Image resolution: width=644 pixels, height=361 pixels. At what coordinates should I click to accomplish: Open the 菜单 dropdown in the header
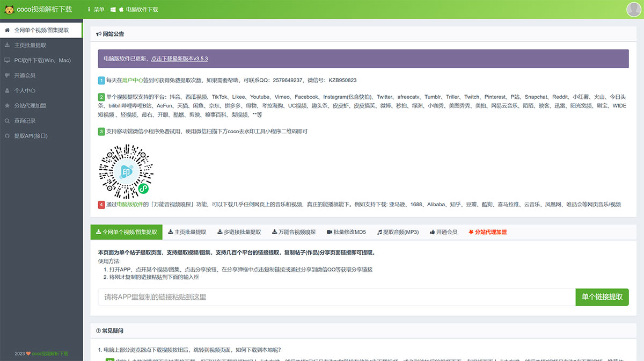pyautogui.click(x=97, y=9)
